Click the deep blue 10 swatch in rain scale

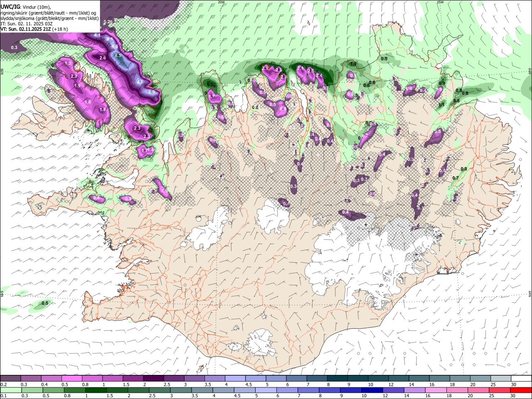(x=372, y=390)
